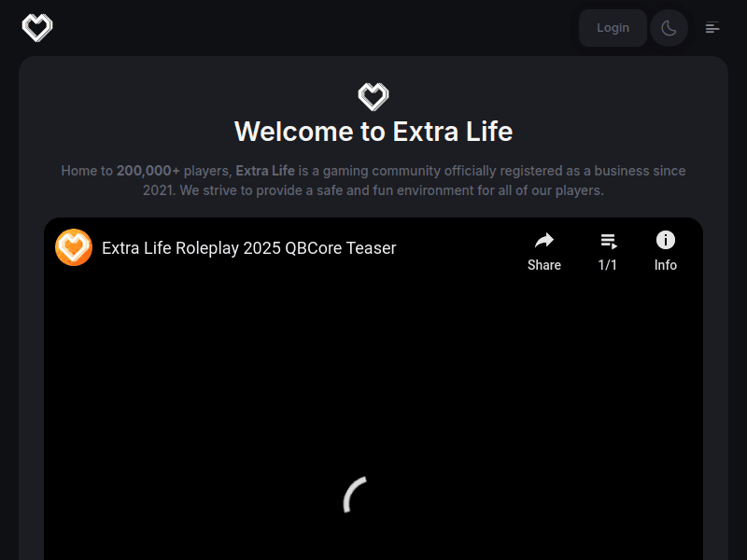Viewport: 747px width, 560px height.
Task: Click the Login button
Action: pyautogui.click(x=613, y=28)
